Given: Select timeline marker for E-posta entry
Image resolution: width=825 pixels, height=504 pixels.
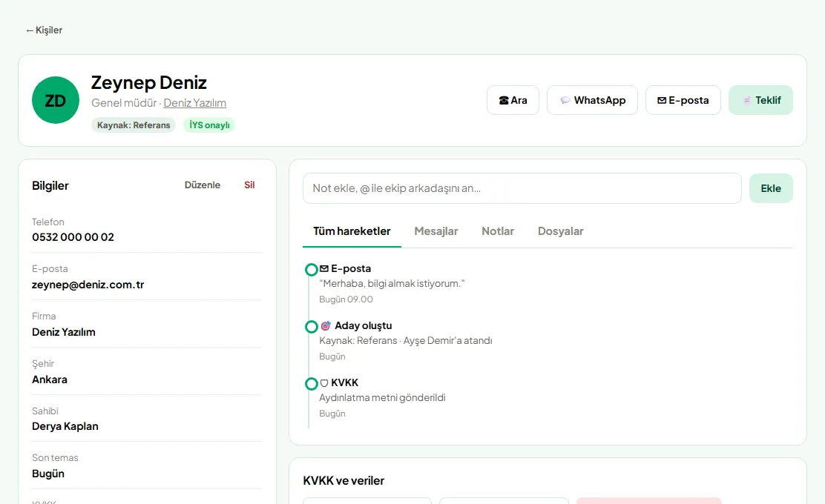Looking at the screenshot, I should (x=312, y=270).
